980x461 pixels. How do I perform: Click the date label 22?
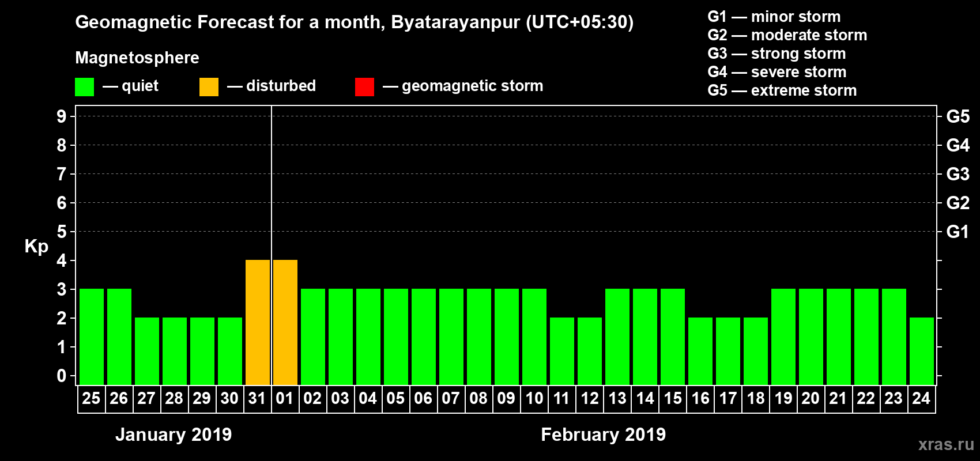point(866,398)
